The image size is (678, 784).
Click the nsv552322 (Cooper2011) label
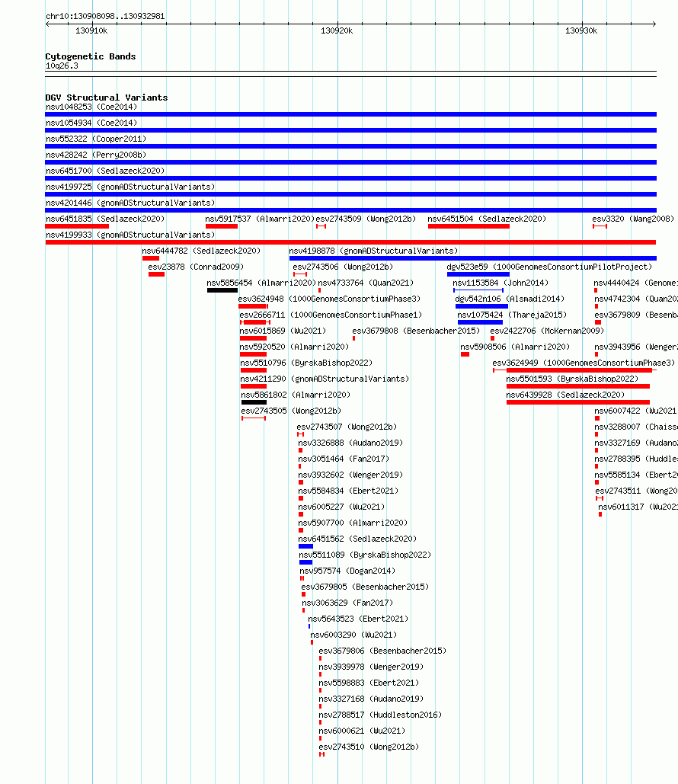point(96,139)
